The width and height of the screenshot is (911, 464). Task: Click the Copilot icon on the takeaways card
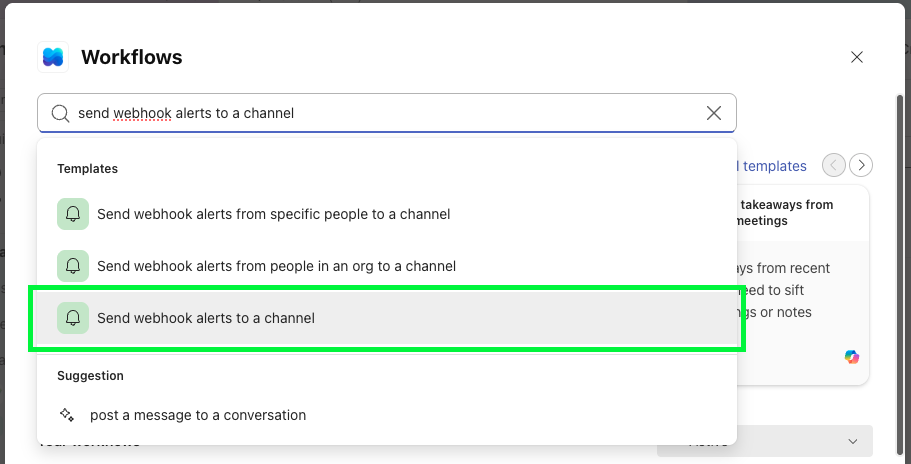pyautogui.click(x=851, y=357)
